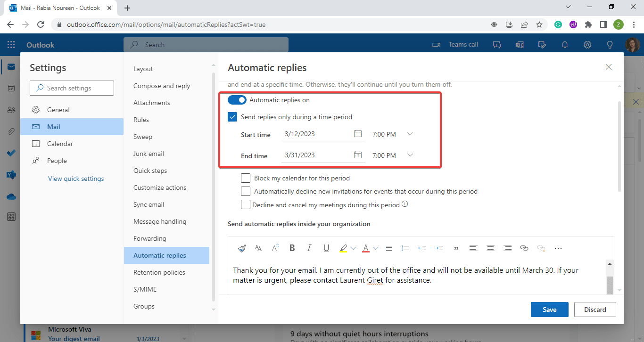Open Outlook Calendar from the left sidebar

(11, 88)
